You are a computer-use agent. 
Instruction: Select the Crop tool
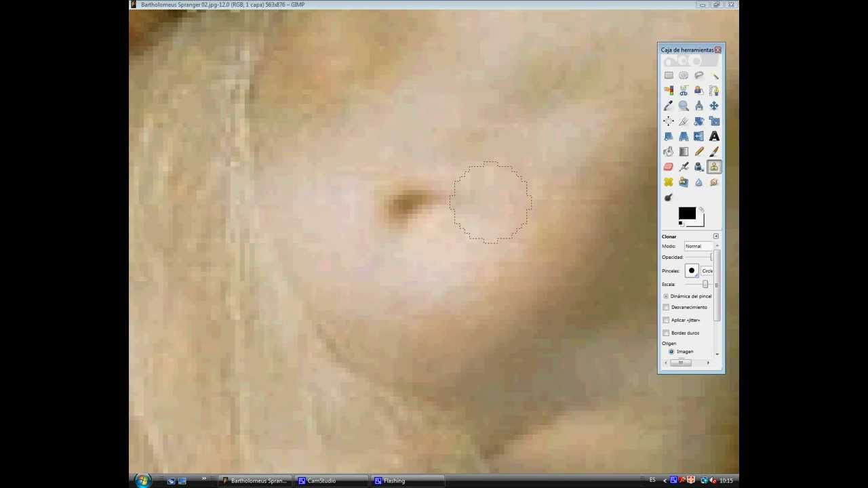684,121
